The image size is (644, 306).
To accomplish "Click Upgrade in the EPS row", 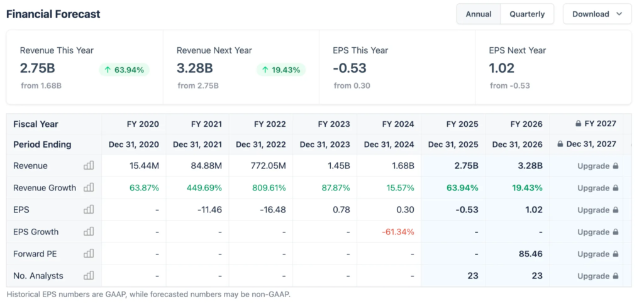I will click(593, 210).
